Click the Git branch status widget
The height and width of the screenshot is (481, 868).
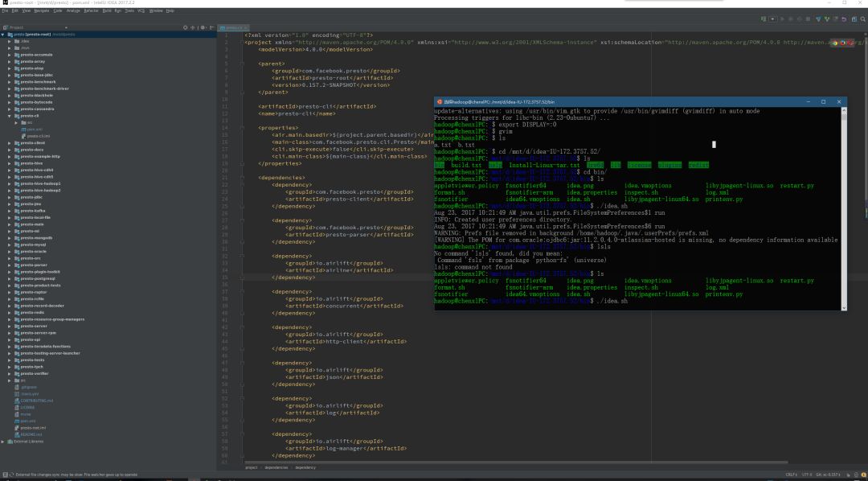pyautogui.click(x=829, y=475)
